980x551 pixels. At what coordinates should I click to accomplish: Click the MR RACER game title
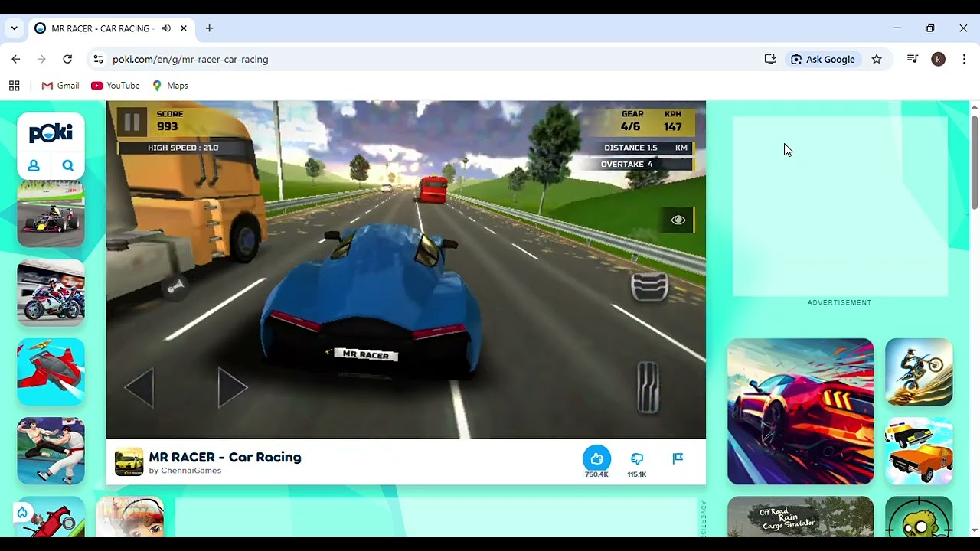[x=225, y=457]
